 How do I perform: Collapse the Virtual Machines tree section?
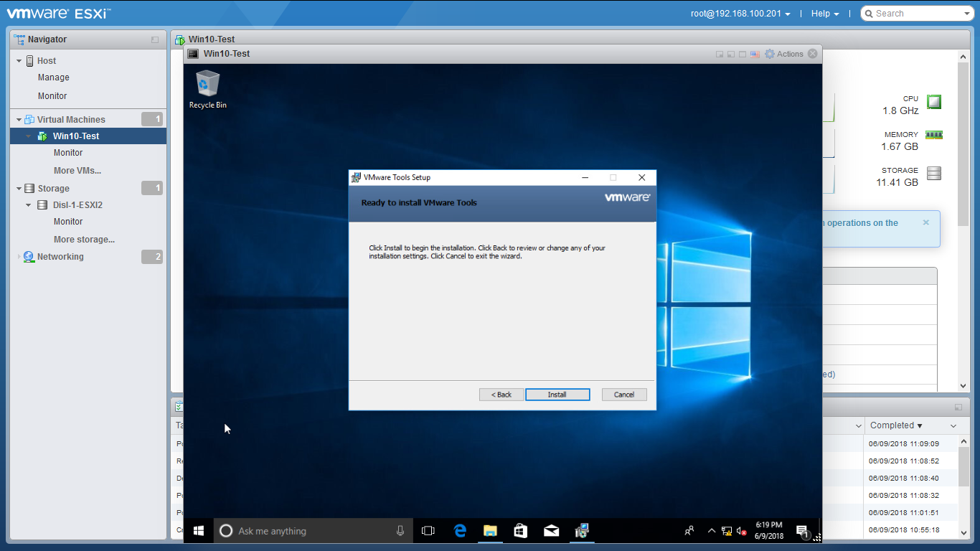(19, 120)
